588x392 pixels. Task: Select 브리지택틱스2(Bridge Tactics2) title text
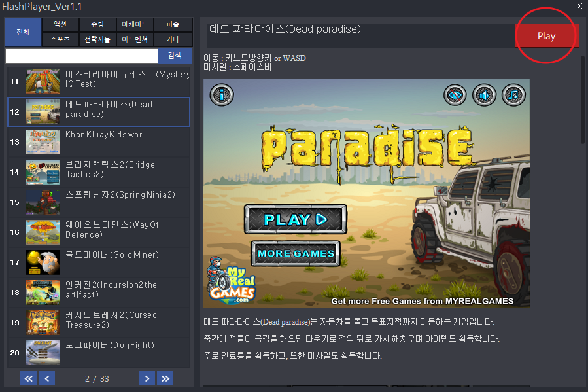click(x=111, y=169)
